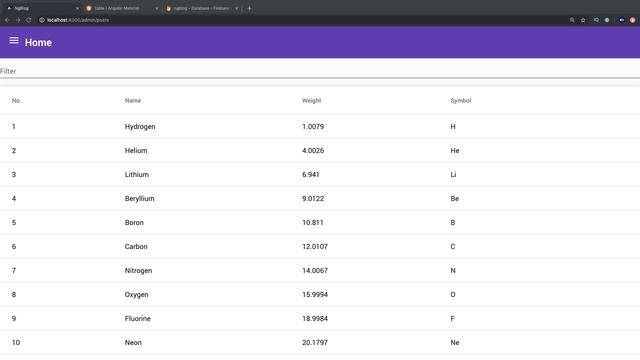Open a new browser tab with plus
The width and height of the screenshot is (640, 360).
pos(249,8)
